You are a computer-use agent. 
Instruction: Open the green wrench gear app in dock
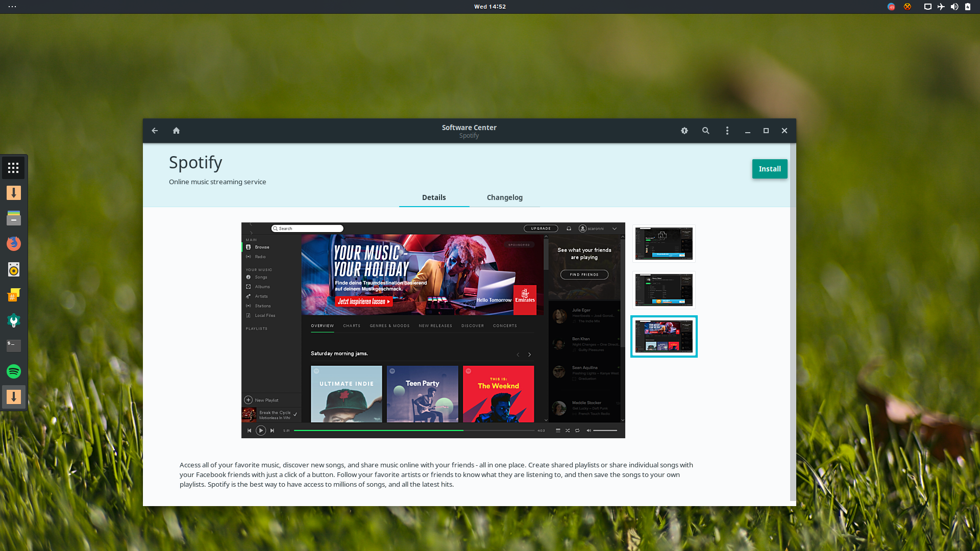pos(14,320)
